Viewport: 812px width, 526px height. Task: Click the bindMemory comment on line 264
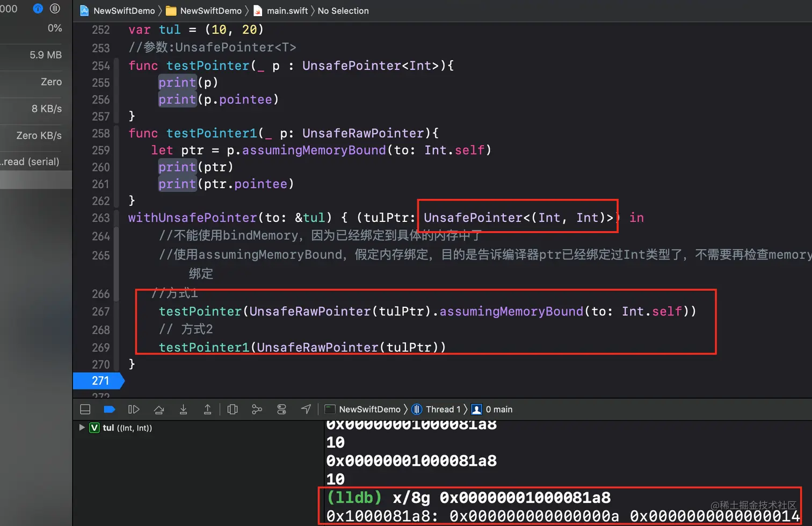[x=320, y=235]
